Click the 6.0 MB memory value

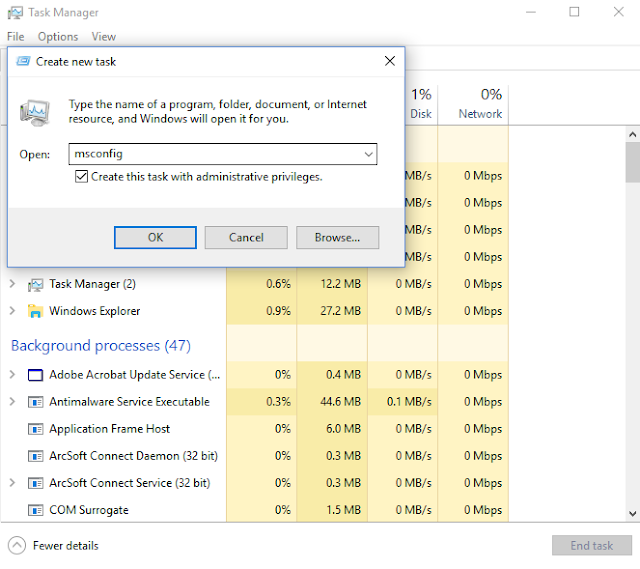343,429
